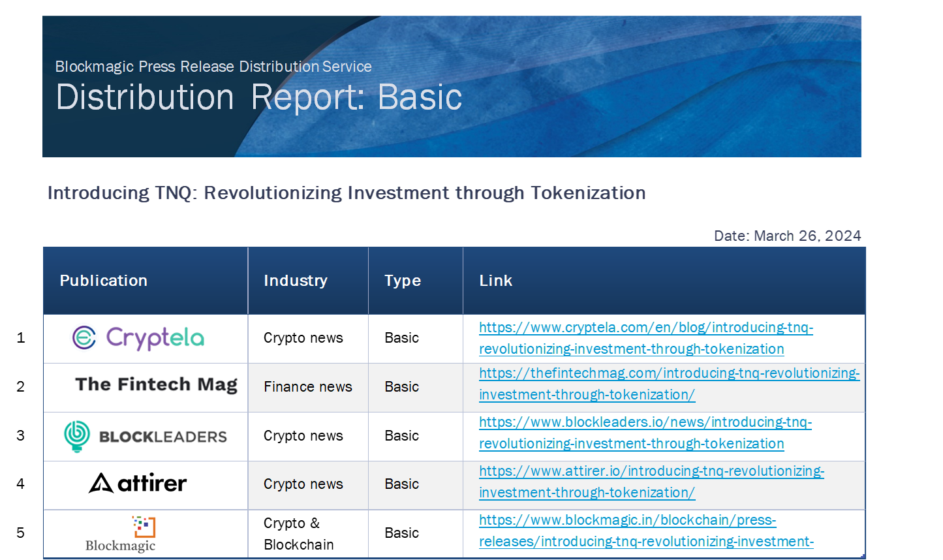Click the attirer logo
The height and width of the screenshot is (560, 943).
point(138,483)
